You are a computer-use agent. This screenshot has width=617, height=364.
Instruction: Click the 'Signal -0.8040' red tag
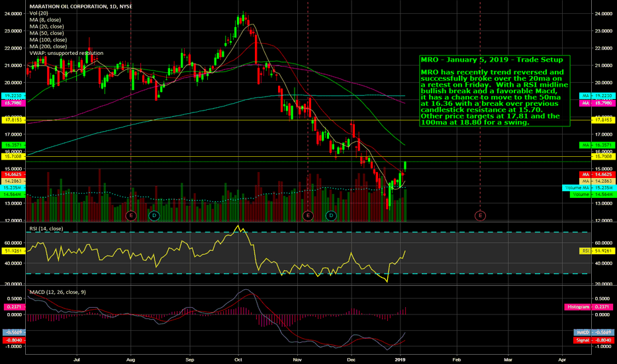click(593, 340)
